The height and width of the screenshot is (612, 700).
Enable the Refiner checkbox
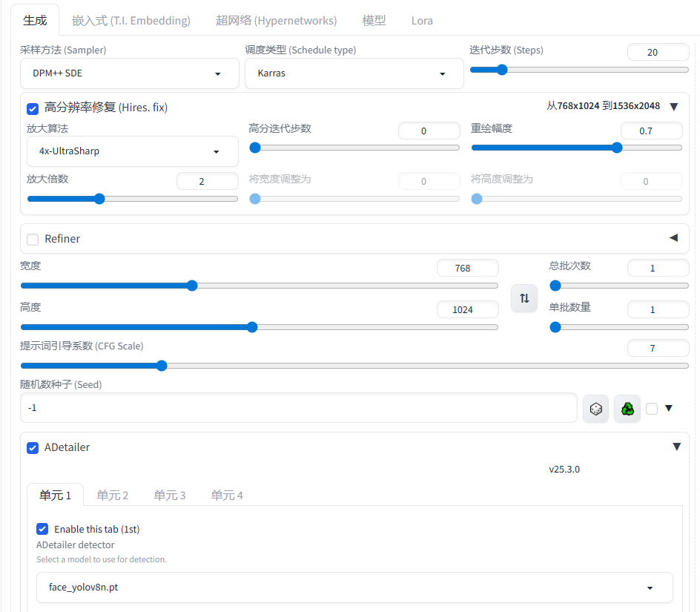33,240
